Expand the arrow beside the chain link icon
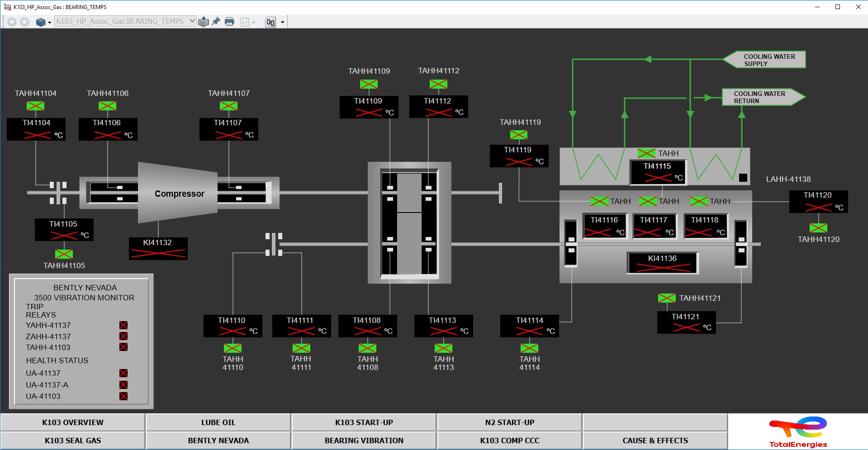Screen dimensions: 868x450 click(283, 22)
